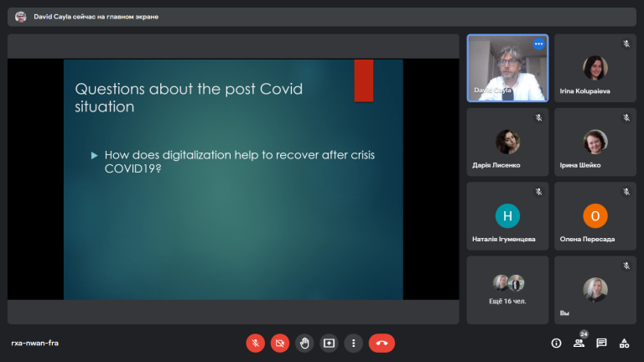Screen dimensions: 644x362
Task: Open the activities panel with the shapes icon
Action: coord(624,343)
